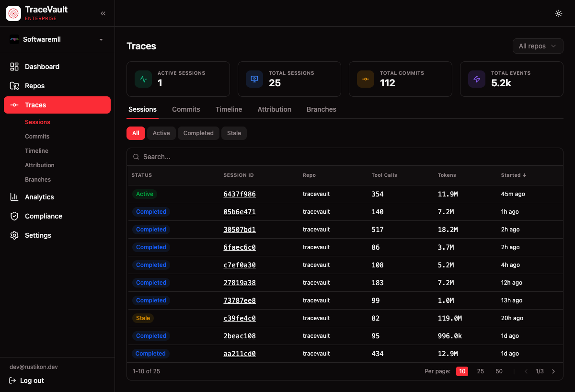Click the Repos folder icon
Viewport: 575px width, 392px height.
tap(14, 86)
